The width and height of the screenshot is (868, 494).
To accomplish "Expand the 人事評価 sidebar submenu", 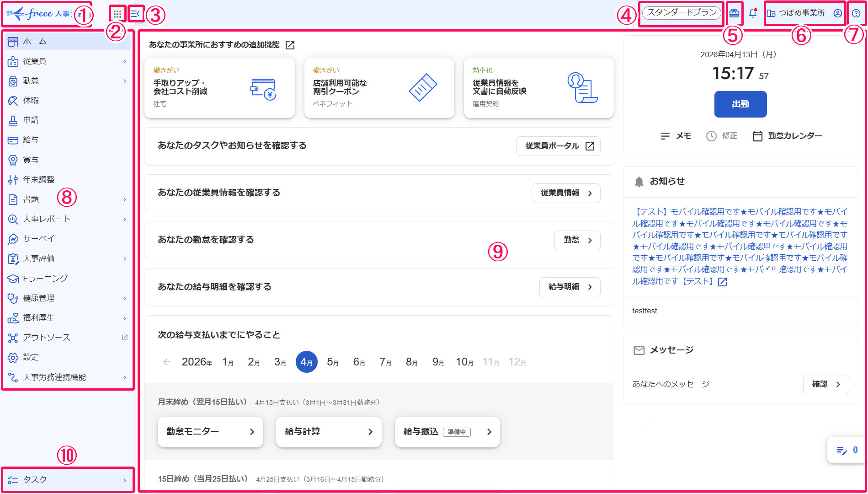I will (x=125, y=258).
